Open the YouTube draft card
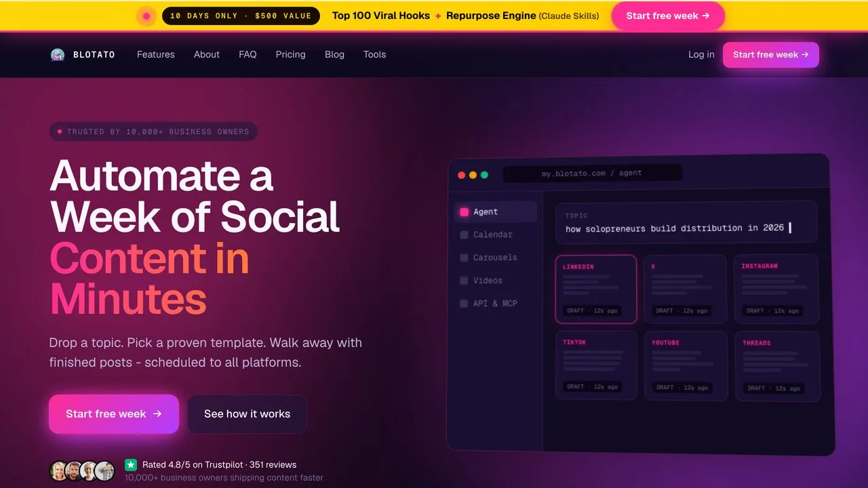Image resolution: width=868 pixels, height=488 pixels. click(686, 366)
